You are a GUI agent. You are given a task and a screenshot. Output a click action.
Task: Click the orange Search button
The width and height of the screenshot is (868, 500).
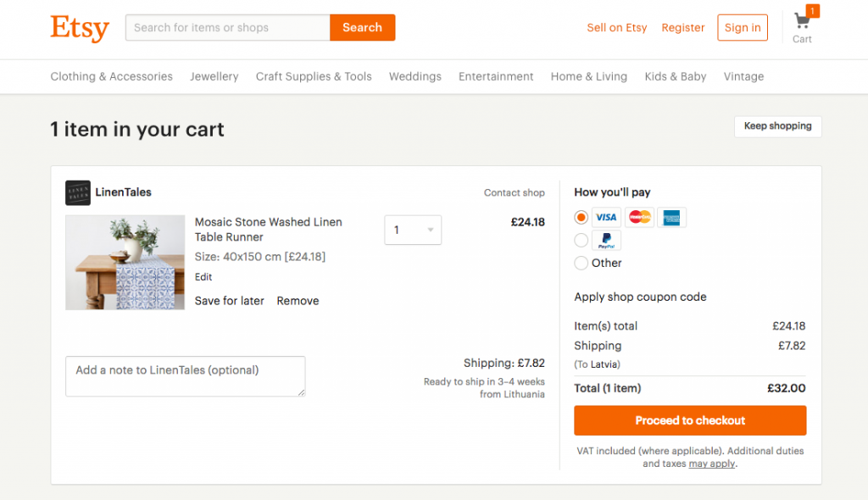(x=363, y=28)
